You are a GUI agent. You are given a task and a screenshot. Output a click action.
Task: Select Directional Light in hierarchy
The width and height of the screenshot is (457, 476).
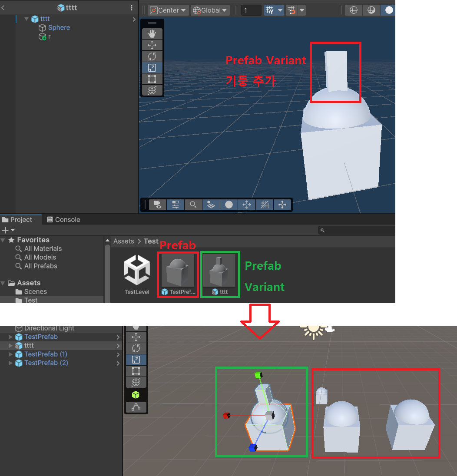click(49, 328)
